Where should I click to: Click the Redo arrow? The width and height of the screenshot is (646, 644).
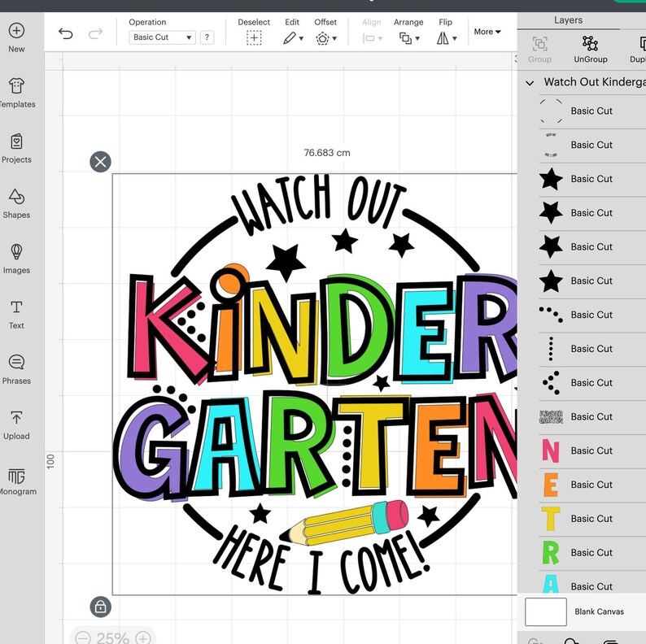[x=95, y=33]
